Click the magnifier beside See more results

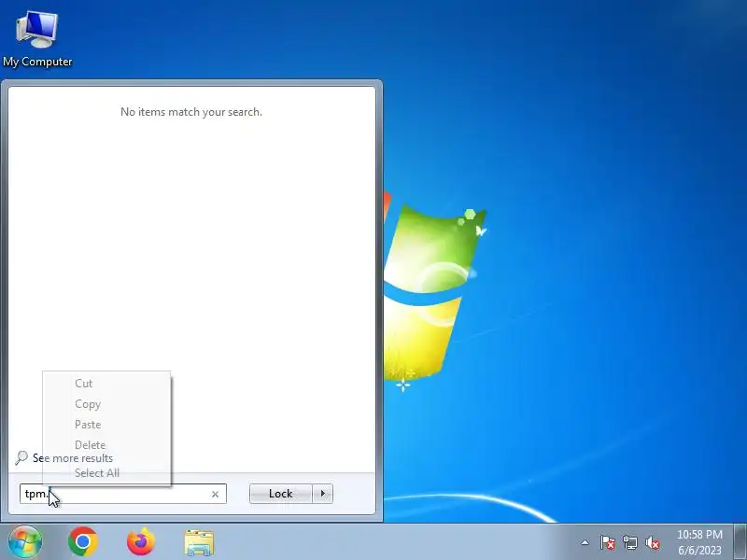[21, 458]
